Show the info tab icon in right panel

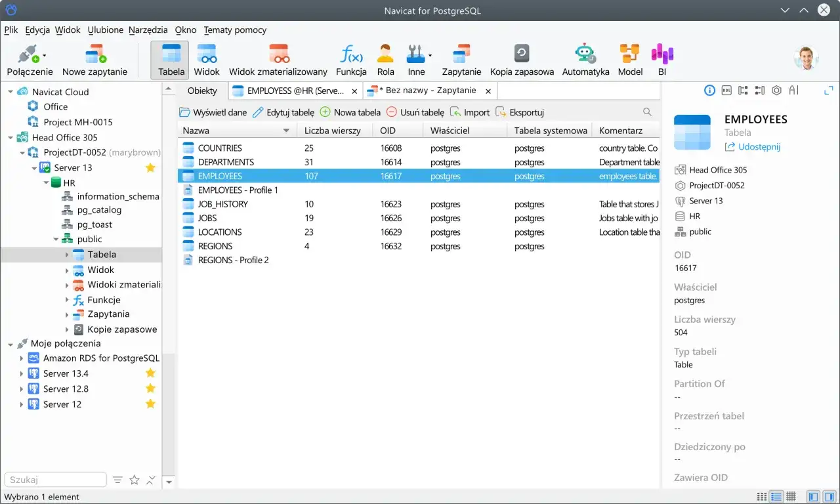click(709, 91)
